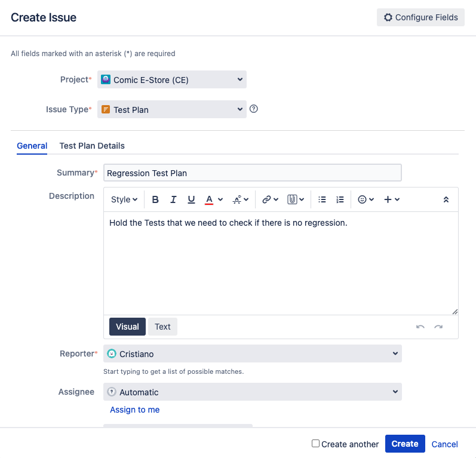The height and width of the screenshot is (458, 476).
Task: Expand the Style dropdown in editor
Action: tap(124, 199)
